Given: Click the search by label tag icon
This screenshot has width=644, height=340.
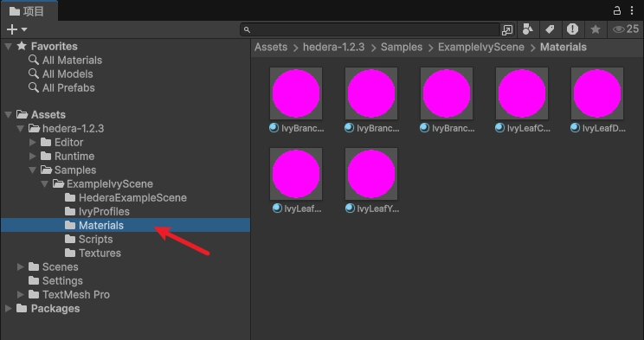Looking at the screenshot, I should coord(550,29).
